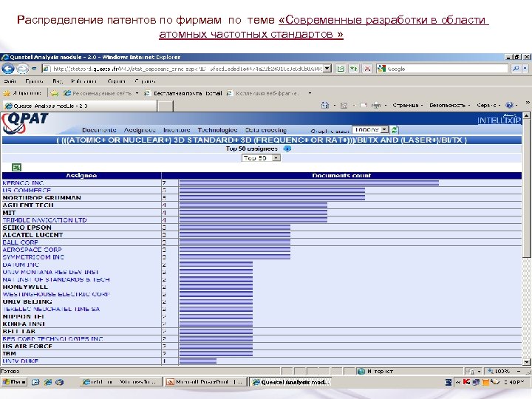Click the AEROSPACE CORP assignee link
532x399 pixels.
(32, 250)
